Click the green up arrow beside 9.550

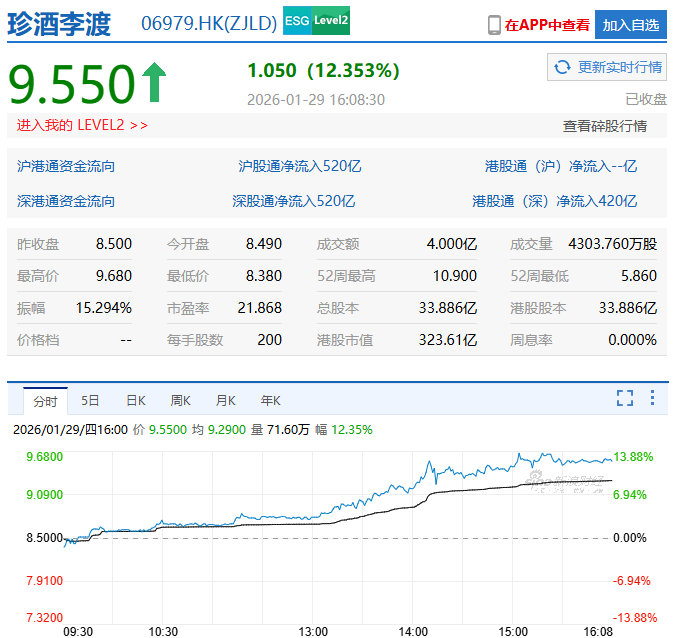(x=155, y=82)
